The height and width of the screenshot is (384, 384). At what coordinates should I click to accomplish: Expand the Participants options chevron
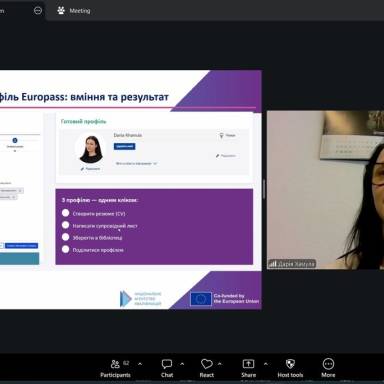pos(140,364)
